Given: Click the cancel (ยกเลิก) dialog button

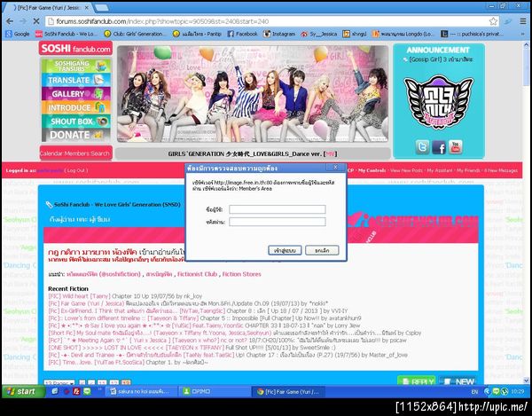Looking at the screenshot, I should 322,250.
